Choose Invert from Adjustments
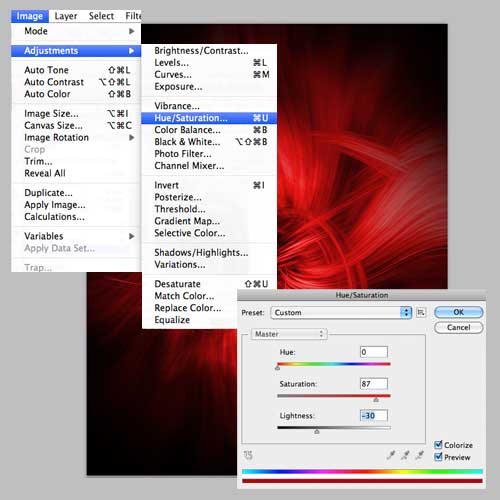The image size is (500, 500). coord(209,185)
